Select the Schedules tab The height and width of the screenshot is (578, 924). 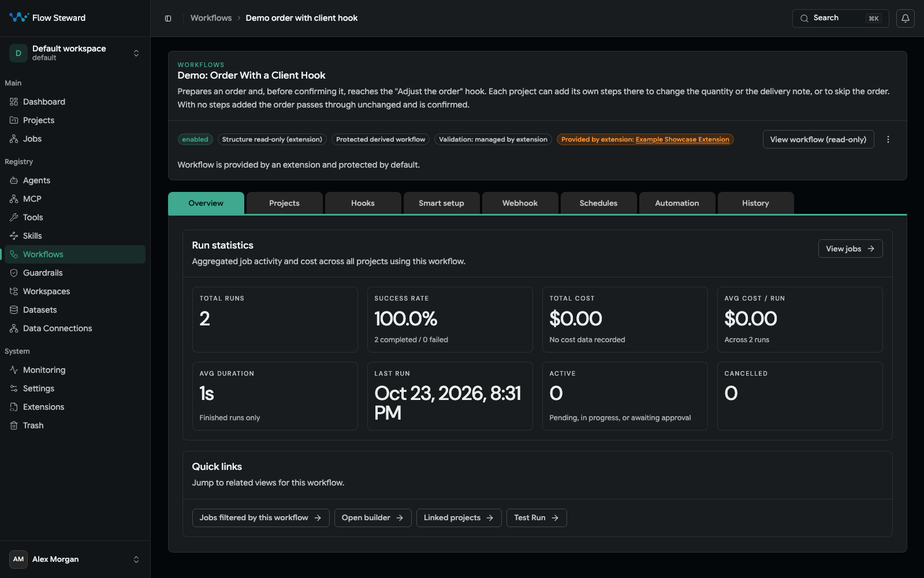coord(598,203)
